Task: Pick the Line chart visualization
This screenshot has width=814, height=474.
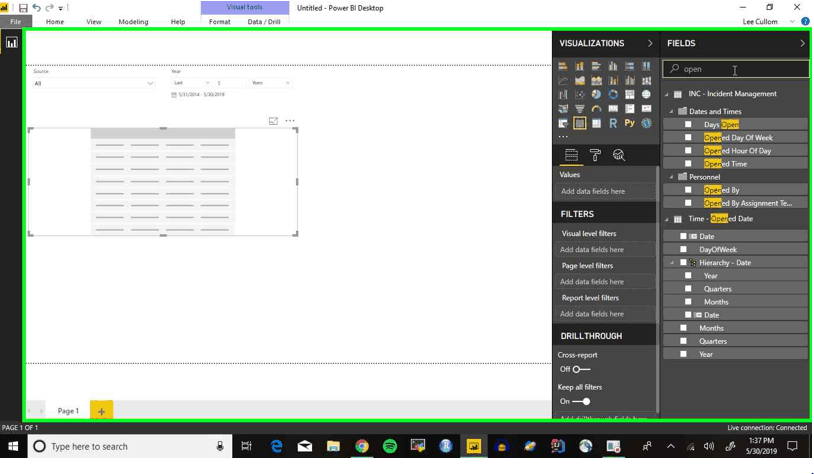Action: (x=563, y=80)
